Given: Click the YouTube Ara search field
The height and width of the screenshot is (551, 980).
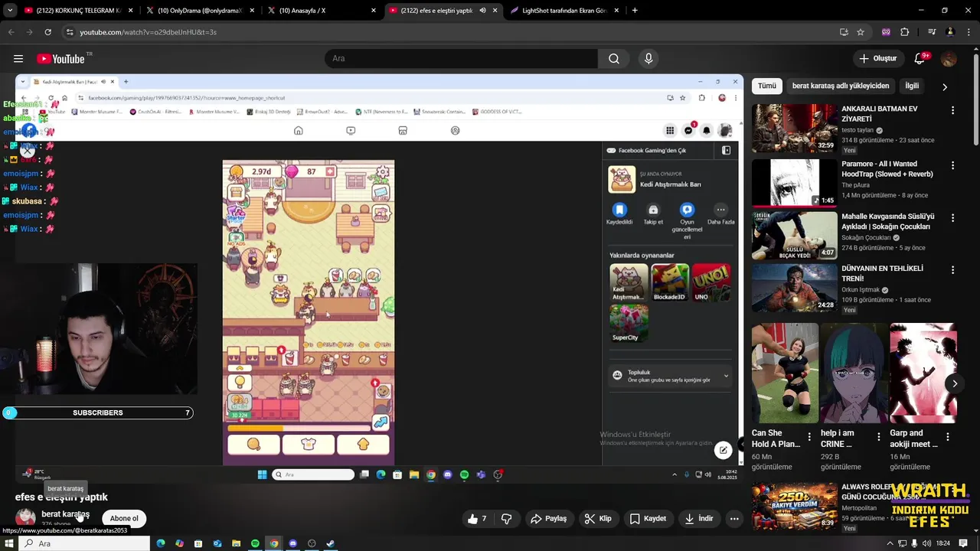Looking at the screenshot, I should click(462, 59).
